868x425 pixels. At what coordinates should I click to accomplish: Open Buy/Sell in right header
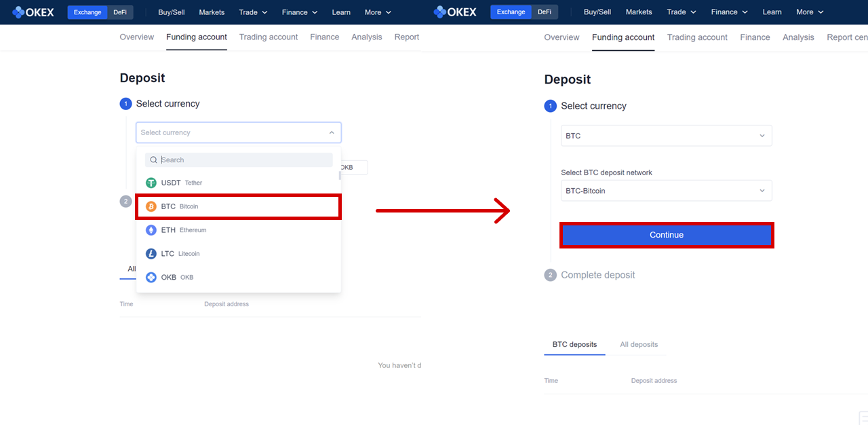pyautogui.click(x=597, y=12)
